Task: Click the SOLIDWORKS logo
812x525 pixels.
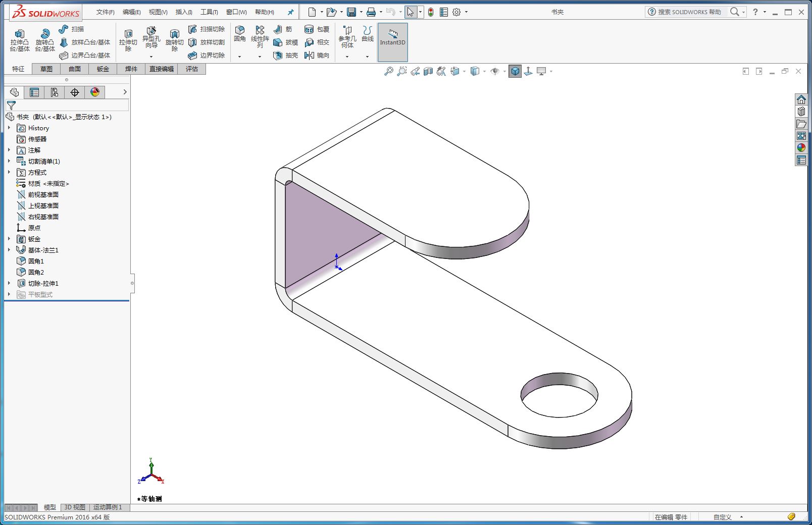Action: pos(45,12)
